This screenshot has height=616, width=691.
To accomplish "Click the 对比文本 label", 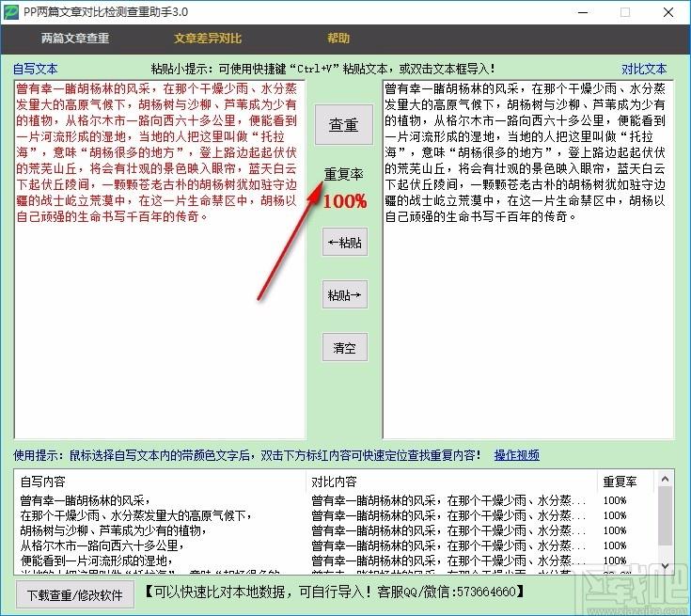I will (x=644, y=69).
